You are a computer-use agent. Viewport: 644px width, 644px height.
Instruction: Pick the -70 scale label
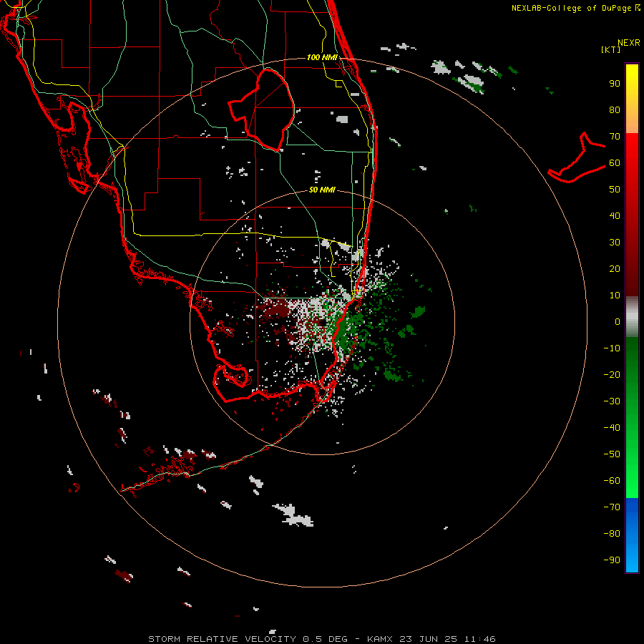612,507
